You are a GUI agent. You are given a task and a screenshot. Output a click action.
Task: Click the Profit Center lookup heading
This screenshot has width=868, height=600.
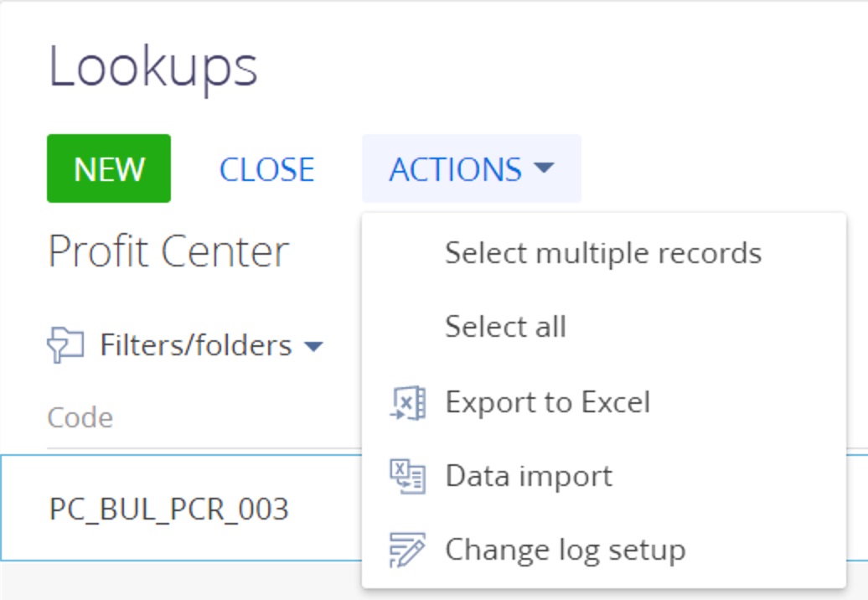pos(169,252)
